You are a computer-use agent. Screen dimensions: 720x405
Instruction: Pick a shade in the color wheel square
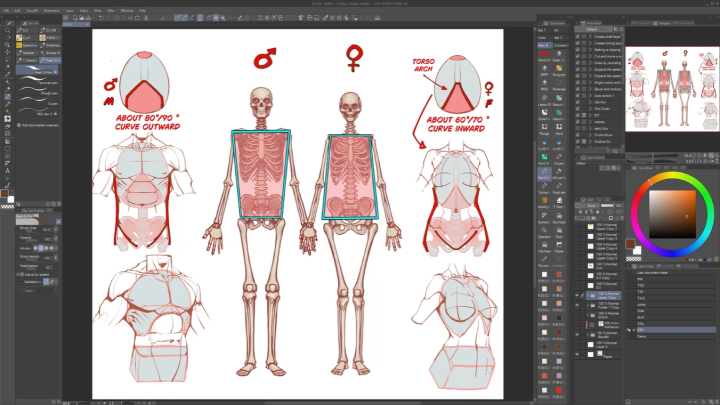point(672,214)
